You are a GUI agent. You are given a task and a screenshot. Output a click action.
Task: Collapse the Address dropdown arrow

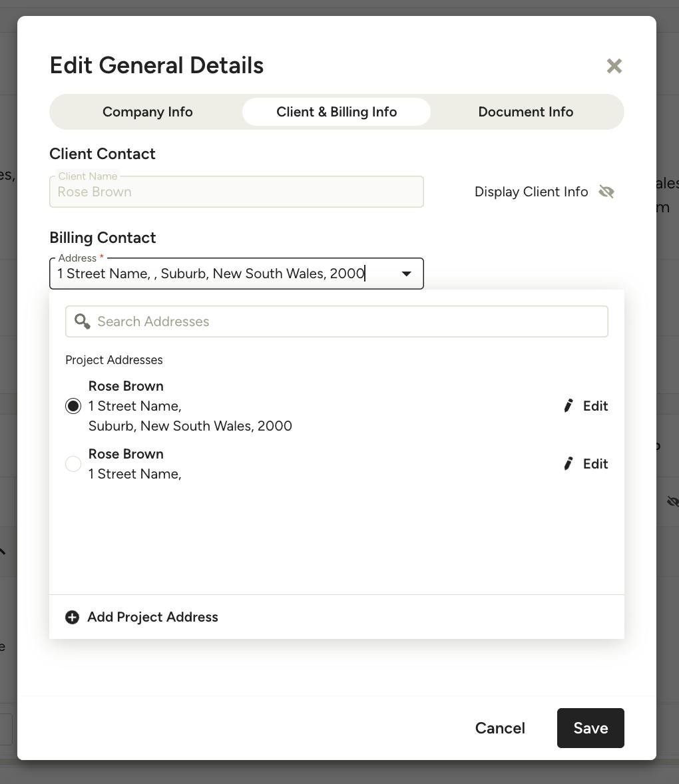[x=406, y=274]
